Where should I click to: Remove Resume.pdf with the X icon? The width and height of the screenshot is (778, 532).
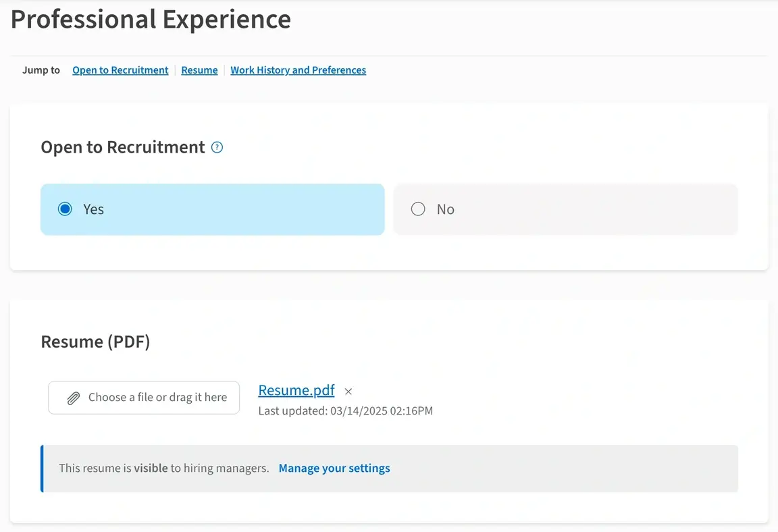348,391
